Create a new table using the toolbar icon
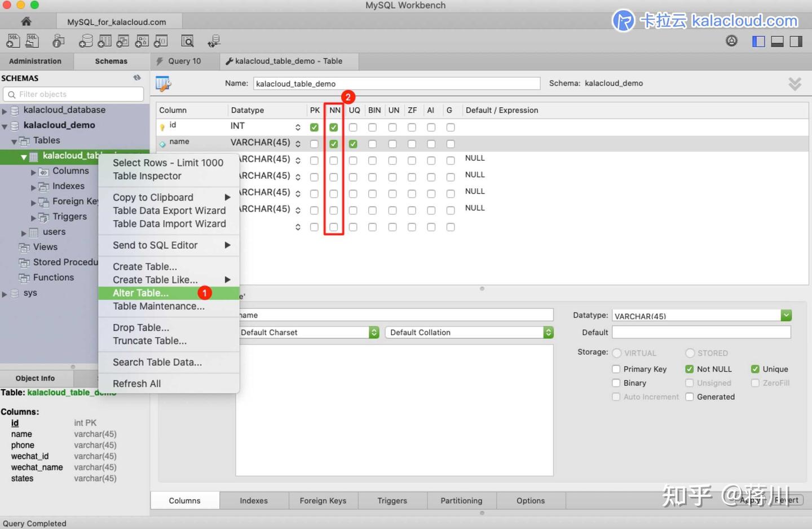The width and height of the screenshot is (812, 529). [x=105, y=41]
